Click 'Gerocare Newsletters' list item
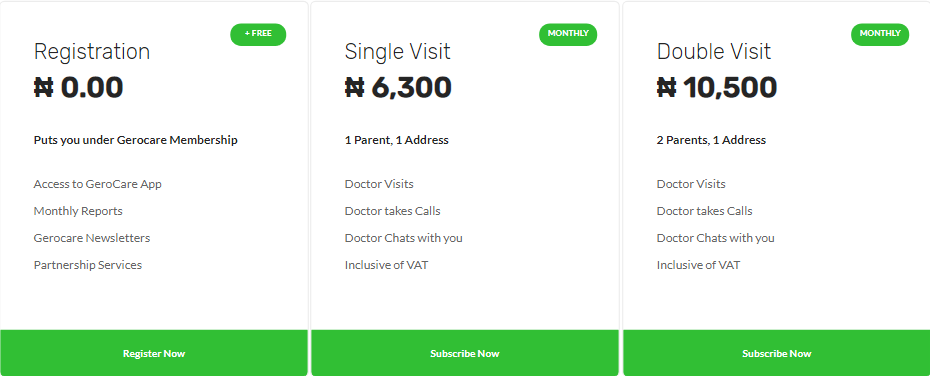930x376 pixels. point(92,238)
